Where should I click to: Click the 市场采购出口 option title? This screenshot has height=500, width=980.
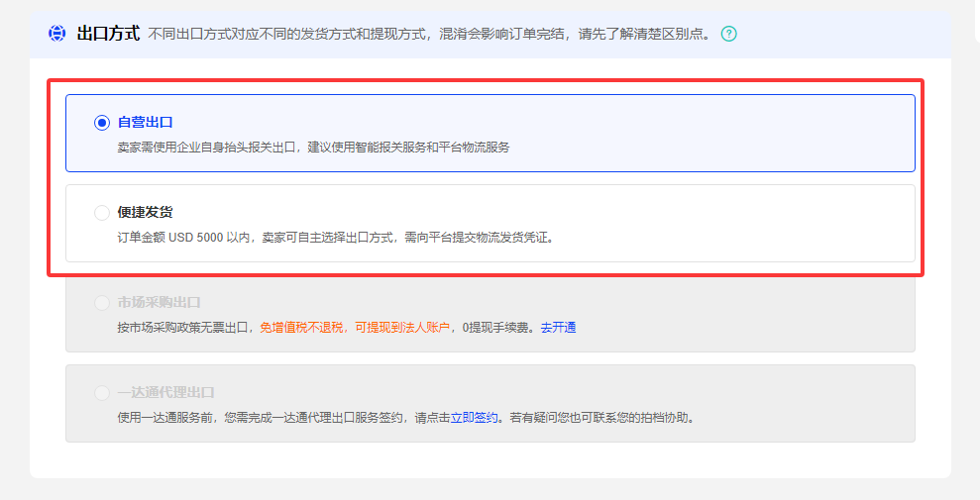(x=159, y=303)
